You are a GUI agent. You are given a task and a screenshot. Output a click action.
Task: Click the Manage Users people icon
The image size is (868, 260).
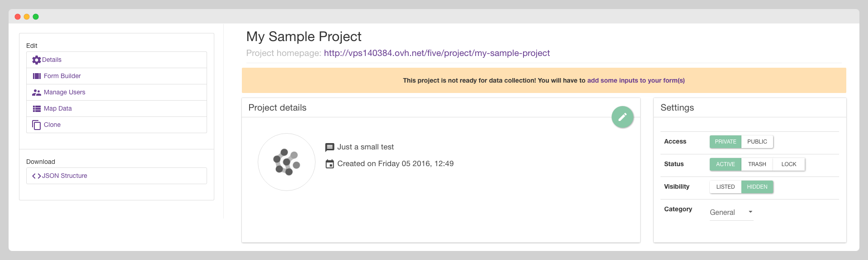pos(37,93)
